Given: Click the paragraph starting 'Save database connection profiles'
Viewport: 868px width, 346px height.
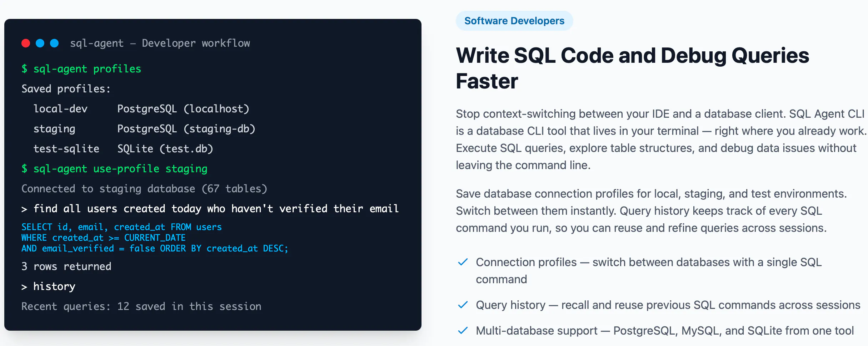Looking at the screenshot, I should click(652, 211).
